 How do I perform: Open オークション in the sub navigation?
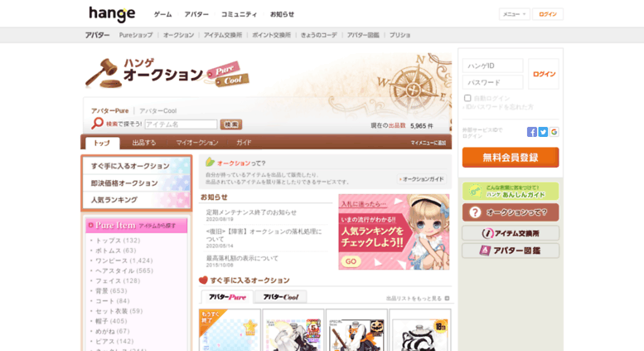pyautogui.click(x=178, y=36)
